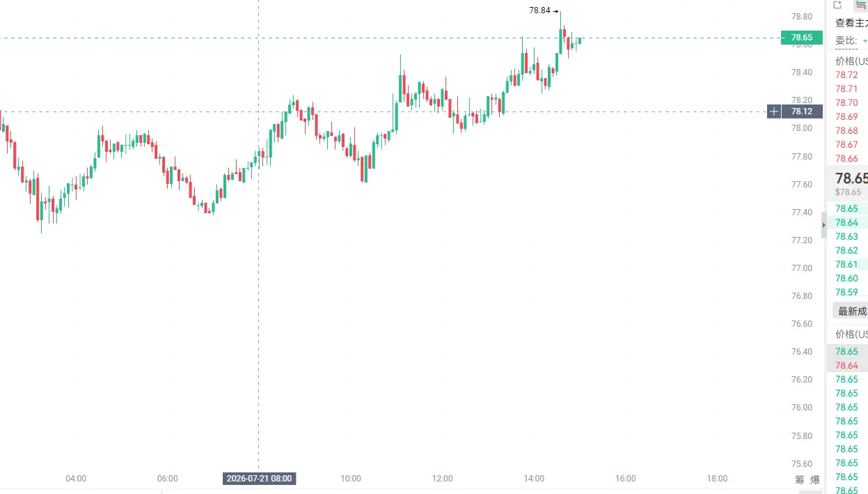This screenshot has width=868, height=494.
Task: Select the red-green order book layout icon
Action: pos(861,5)
